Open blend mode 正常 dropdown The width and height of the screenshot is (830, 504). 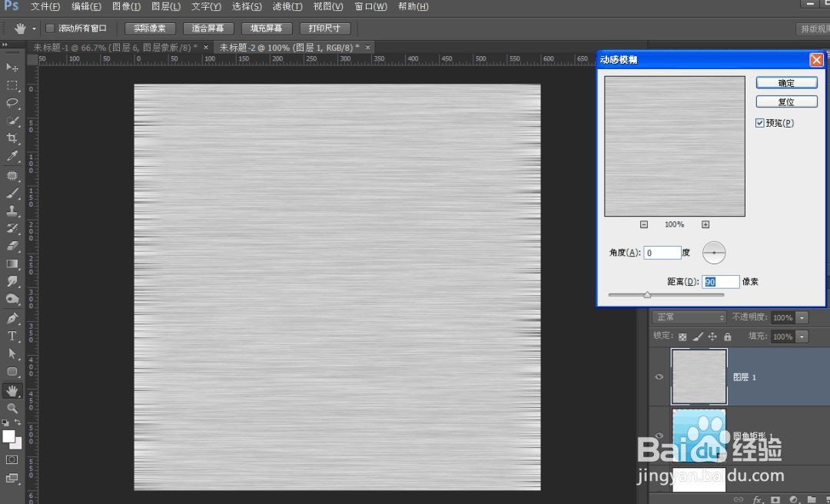pyautogui.click(x=689, y=317)
